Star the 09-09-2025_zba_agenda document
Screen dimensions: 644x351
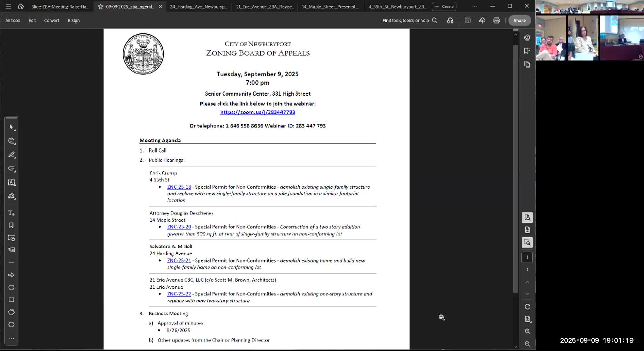tap(100, 6)
